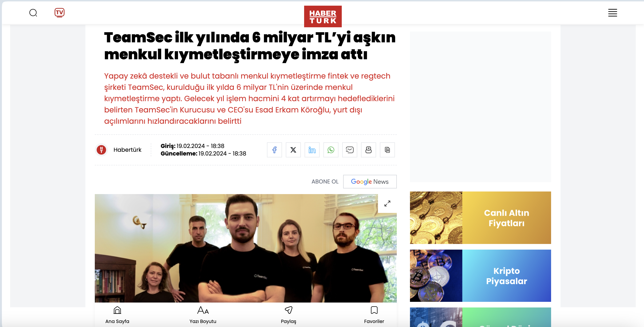644x327 pixels.
Task: Copy article link icon
Action: tap(387, 150)
